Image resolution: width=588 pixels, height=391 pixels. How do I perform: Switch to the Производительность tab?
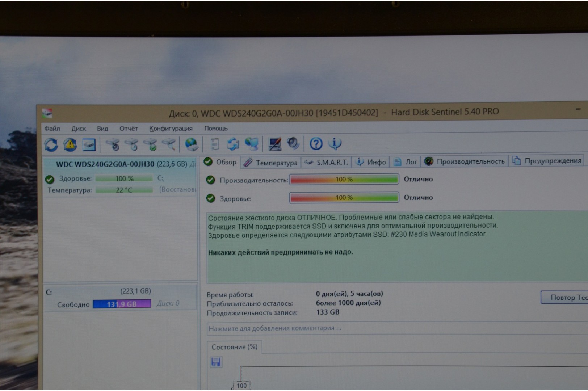[465, 161]
